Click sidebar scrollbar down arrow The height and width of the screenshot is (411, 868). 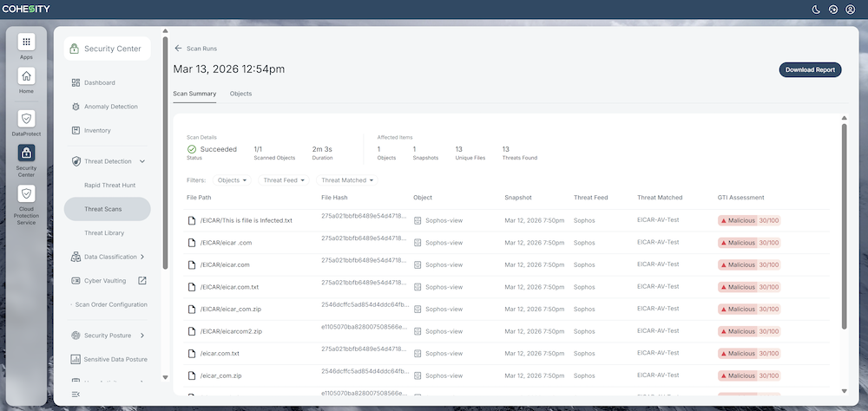click(x=165, y=378)
